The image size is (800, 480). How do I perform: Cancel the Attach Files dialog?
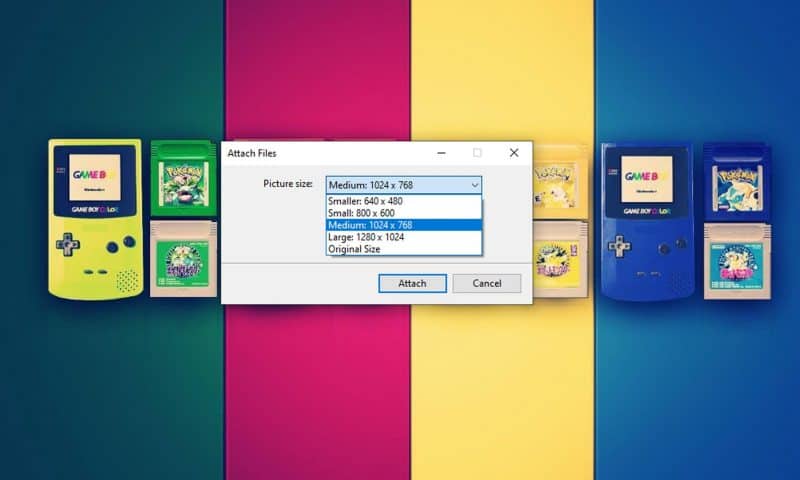click(x=487, y=284)
